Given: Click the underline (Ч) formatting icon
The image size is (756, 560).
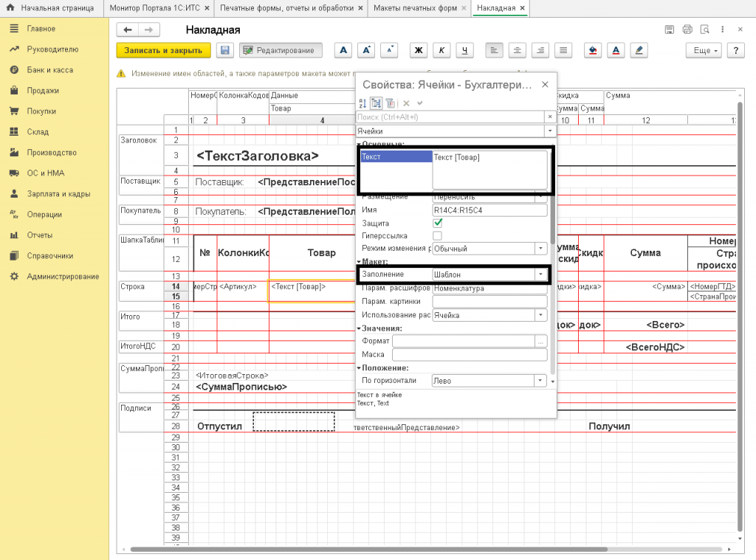Looking at the screenshot, I should (x=464, y=50).
